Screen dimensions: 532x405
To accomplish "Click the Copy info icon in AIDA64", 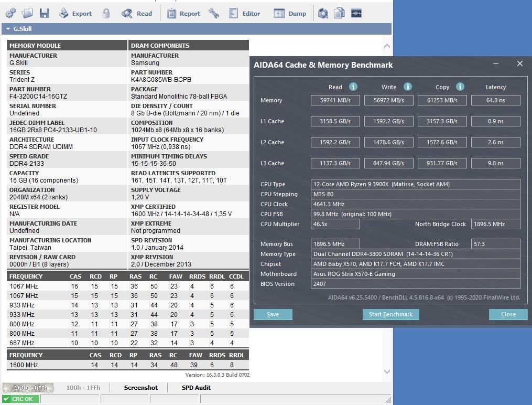I will click(460, 87).
